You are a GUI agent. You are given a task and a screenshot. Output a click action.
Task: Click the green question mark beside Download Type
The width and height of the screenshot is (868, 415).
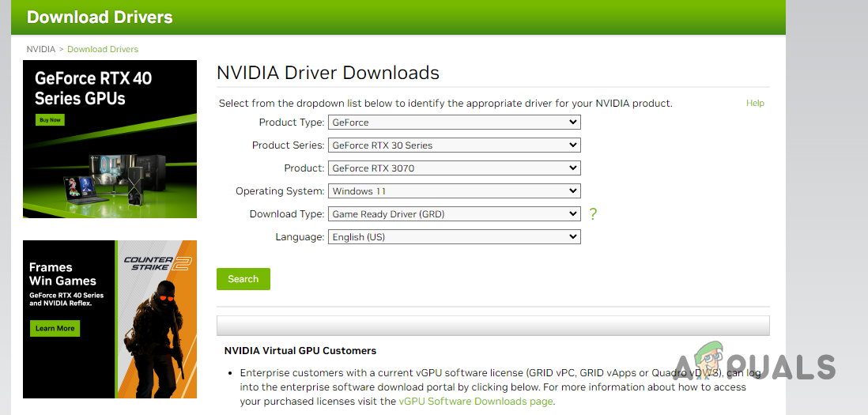tap(593, 214)
